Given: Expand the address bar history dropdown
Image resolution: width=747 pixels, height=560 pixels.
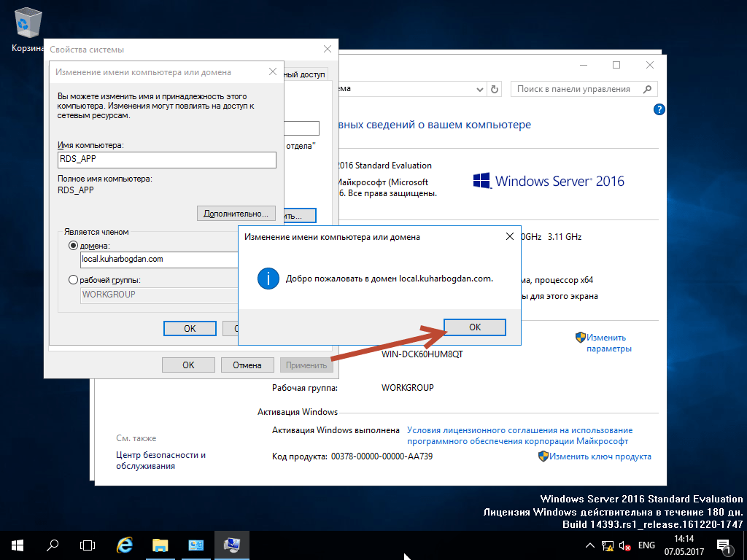Looking at the screenshot, I should pyautogui.click(x=481, y=89).
